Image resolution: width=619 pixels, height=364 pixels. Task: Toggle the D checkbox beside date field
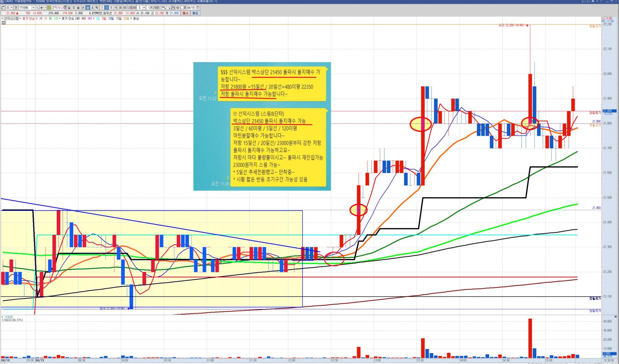point(182,7)
